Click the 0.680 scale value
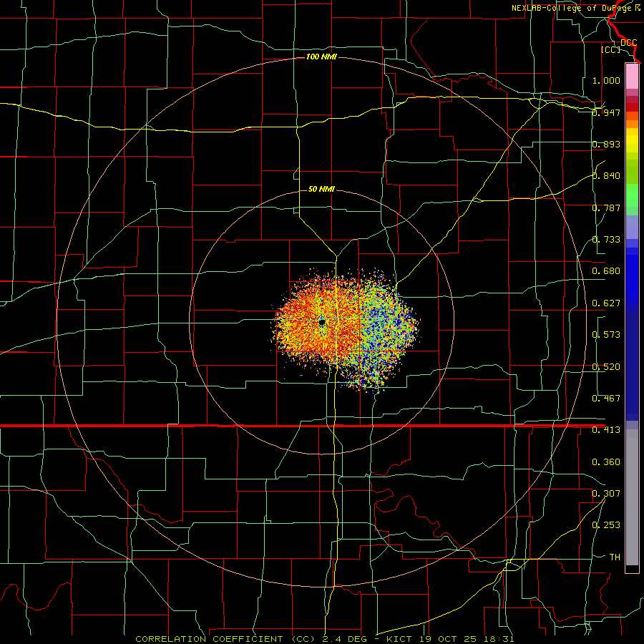Image resolution: width=644 pixels, height=644 pixels. pos(606,271)
